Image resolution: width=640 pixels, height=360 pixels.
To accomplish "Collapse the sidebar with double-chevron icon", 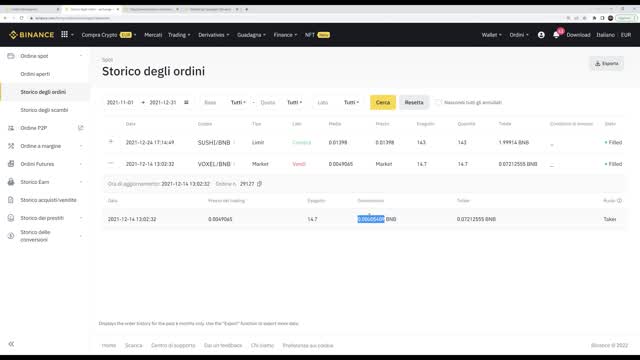I will (x=11, y=344).
